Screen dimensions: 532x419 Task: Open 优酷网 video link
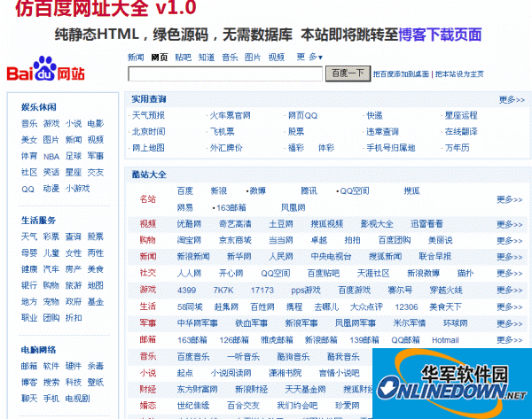click(189, 224)
